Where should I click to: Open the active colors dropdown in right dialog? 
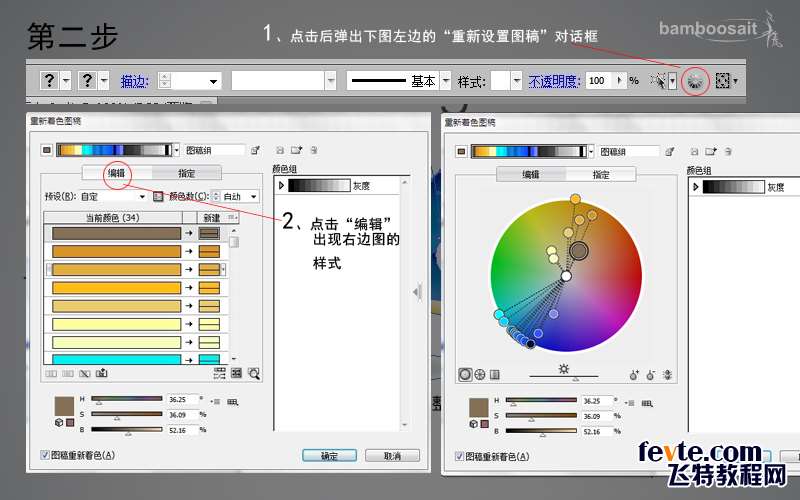[x=591, y=152]
